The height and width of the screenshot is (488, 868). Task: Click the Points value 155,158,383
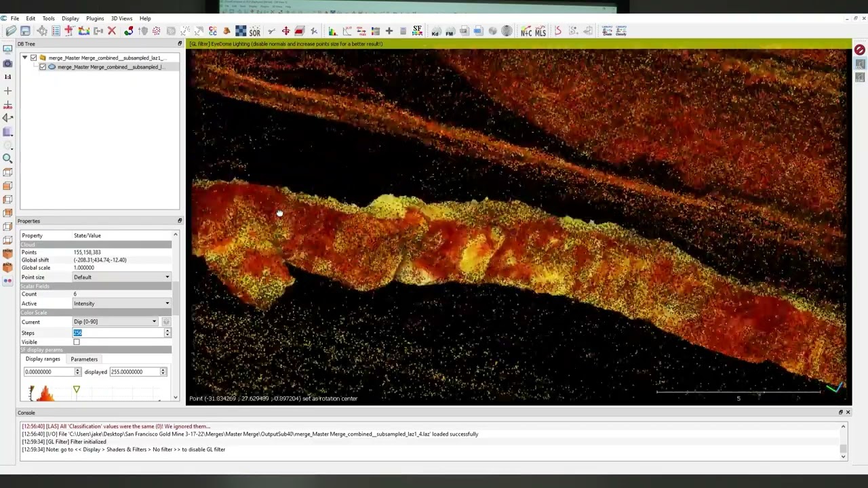pyautogui.click(x=87, y=252)
